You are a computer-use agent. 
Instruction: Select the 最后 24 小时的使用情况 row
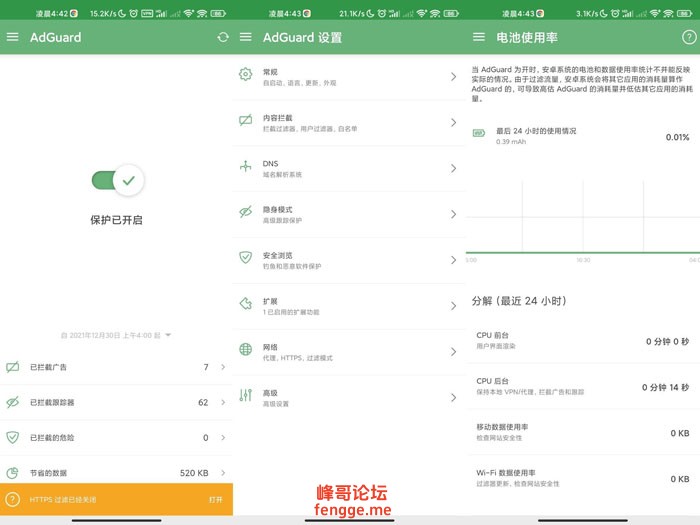click(x=583, y=136)
